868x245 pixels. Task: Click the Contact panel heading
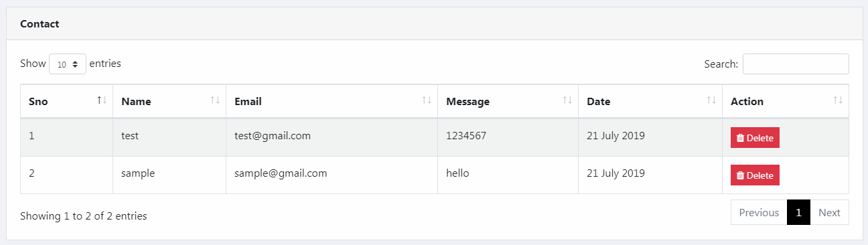40,24
